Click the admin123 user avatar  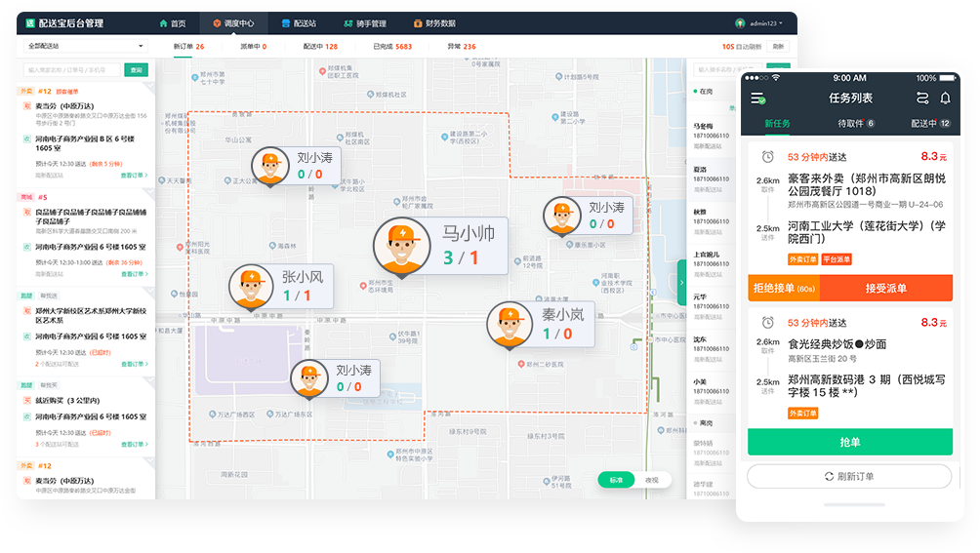pos(741,22)
